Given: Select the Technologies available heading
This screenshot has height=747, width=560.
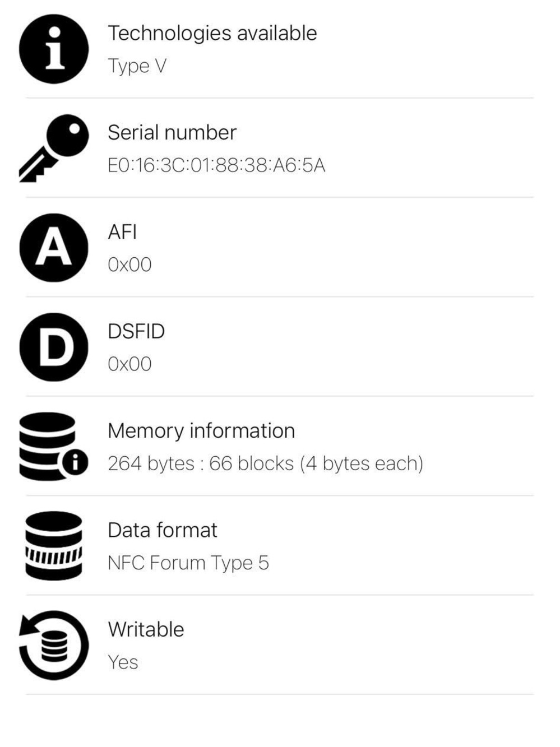Looking at the screenshot, I should click(x=212, y=34).
